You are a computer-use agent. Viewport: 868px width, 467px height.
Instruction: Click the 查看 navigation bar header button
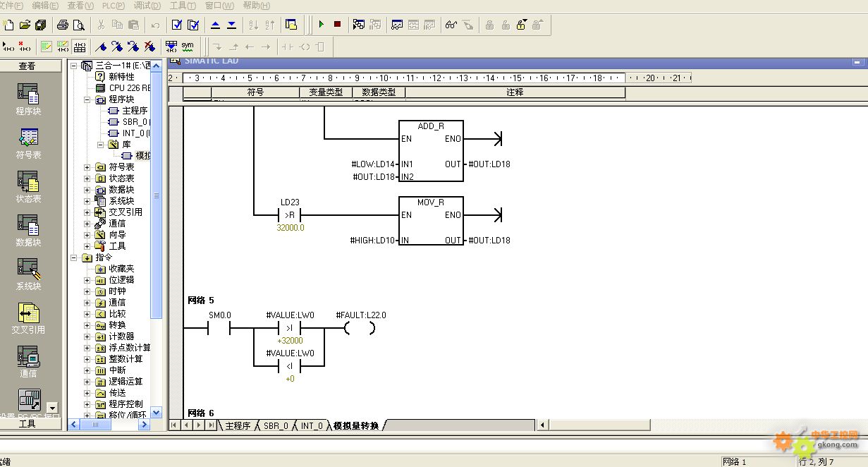pyautogui.click(x=27, y=66)
